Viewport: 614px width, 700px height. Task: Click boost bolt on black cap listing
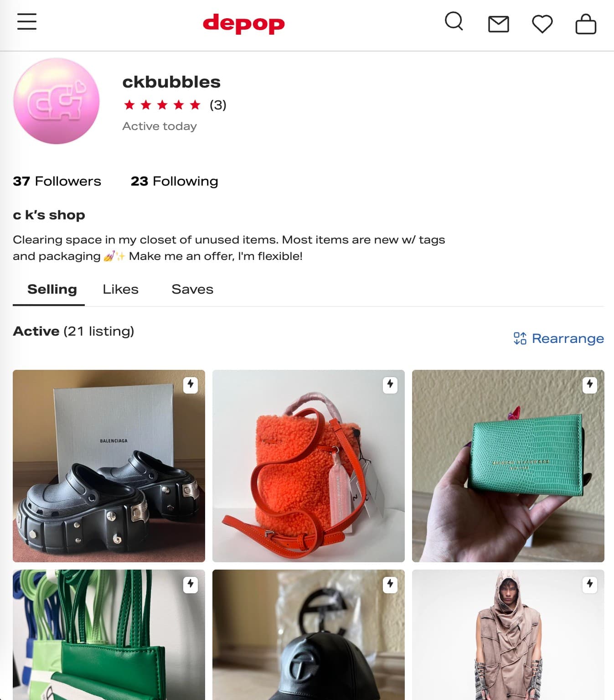(390, 584)
